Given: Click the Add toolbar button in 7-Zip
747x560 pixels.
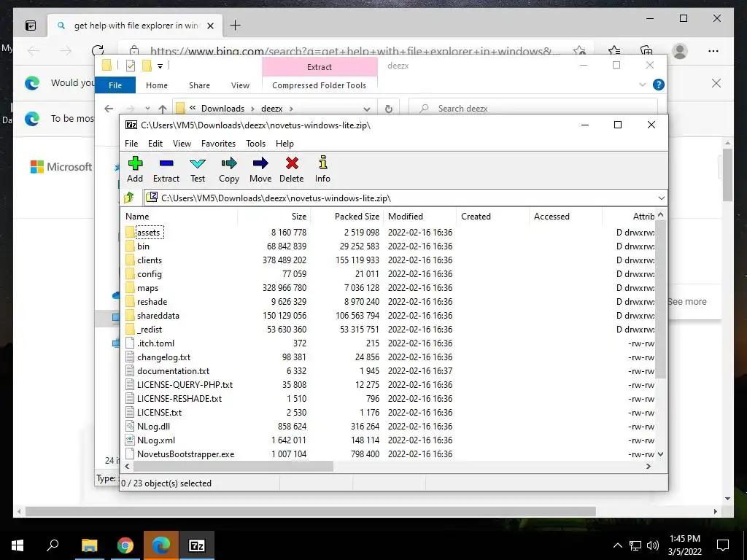Looking at the screenshot, I should tap(135, 169).
